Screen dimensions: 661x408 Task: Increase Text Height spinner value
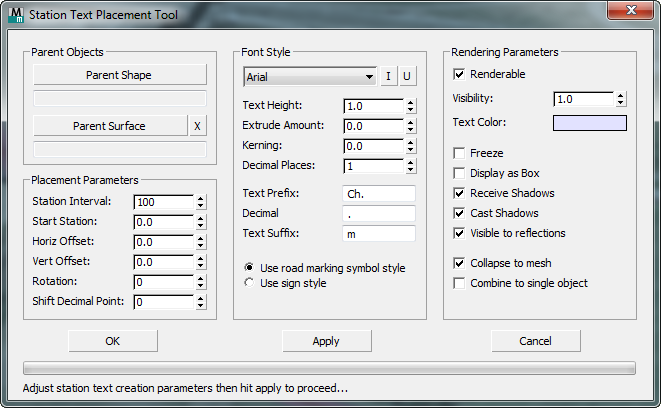click(x=410, y=101)
